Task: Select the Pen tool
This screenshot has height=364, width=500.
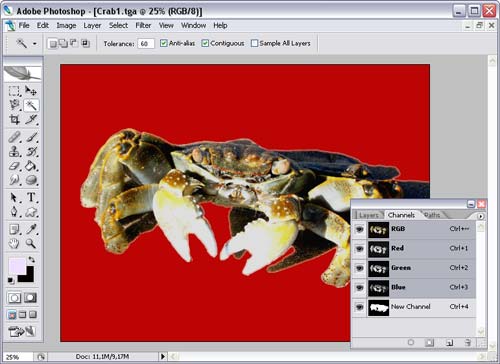Action: tap(14, 212)
